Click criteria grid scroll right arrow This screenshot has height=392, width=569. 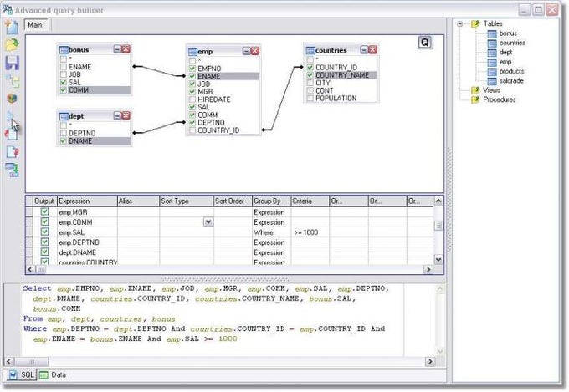pos(428,269)
